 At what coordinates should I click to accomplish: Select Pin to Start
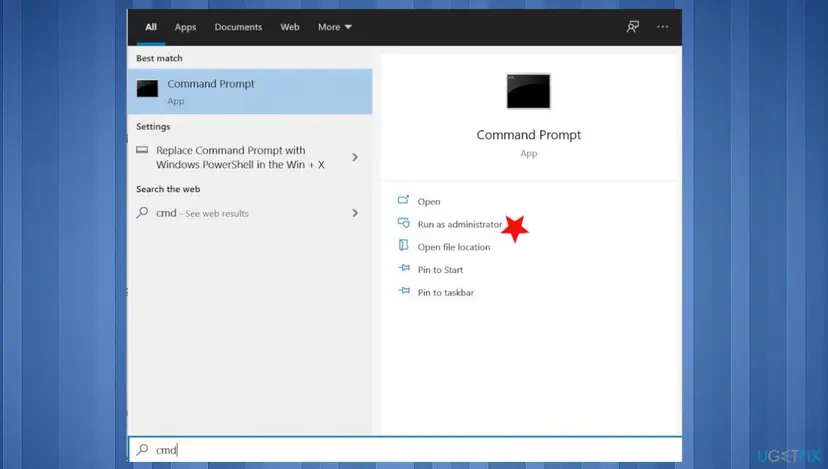tap(440, 270)
